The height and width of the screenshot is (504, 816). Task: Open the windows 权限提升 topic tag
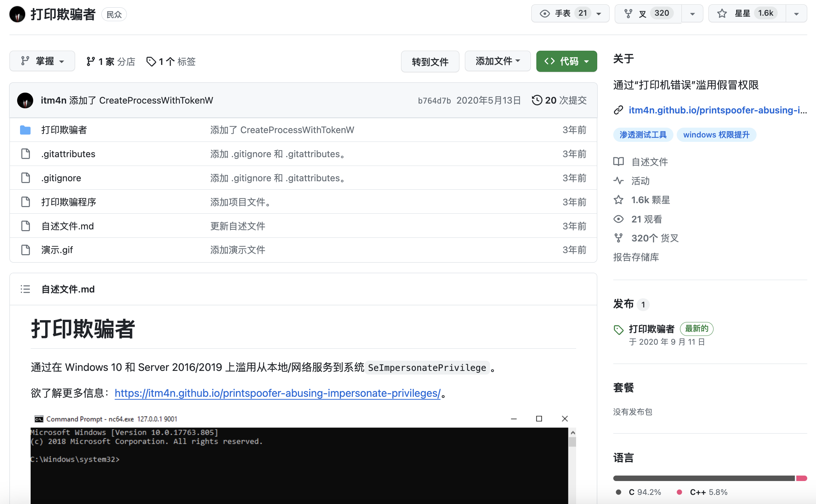[716, 135]
